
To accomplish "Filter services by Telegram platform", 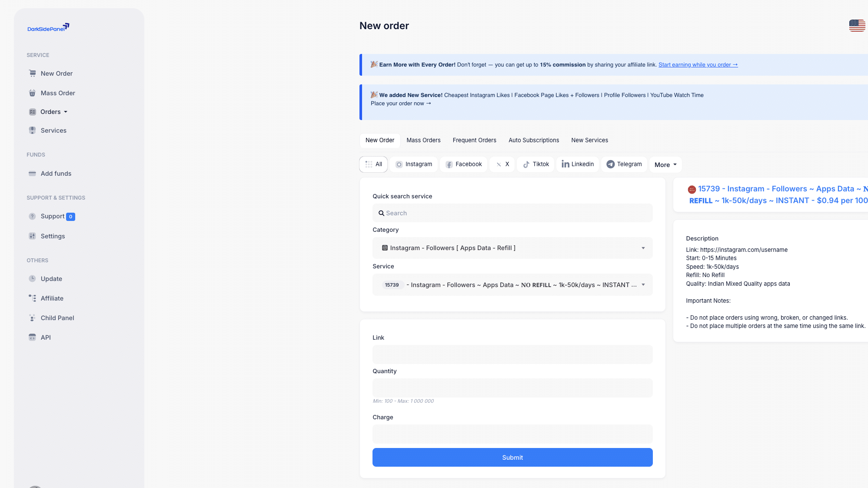I will pyautogui.click(x=624, y=164).
